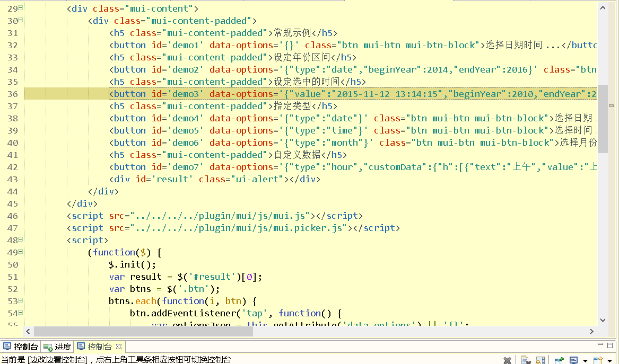The height and width of the screenshot is (364, 619).
Task: Click the $.init(); statement on line 50
Action: click(132, 264)
